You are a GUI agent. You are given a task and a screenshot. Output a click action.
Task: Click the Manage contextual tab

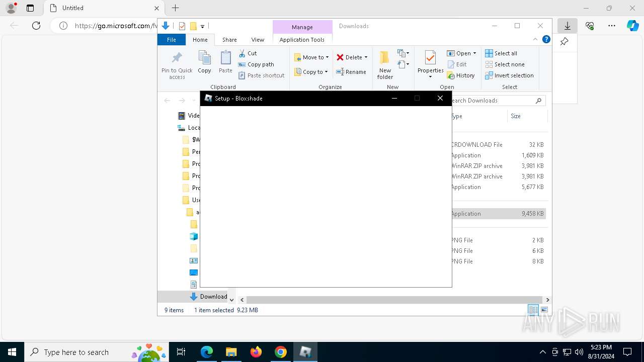(302, 27)
